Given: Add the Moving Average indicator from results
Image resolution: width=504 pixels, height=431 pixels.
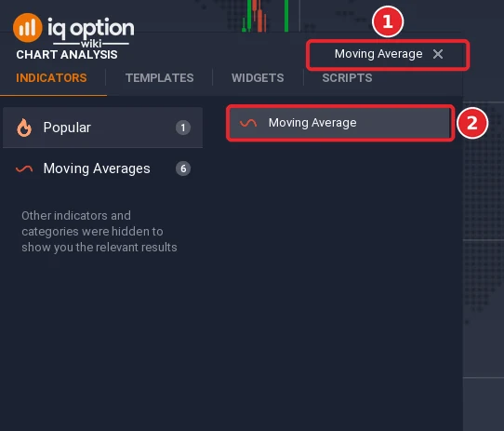Looking at the screenshot, I should [340, 123].
